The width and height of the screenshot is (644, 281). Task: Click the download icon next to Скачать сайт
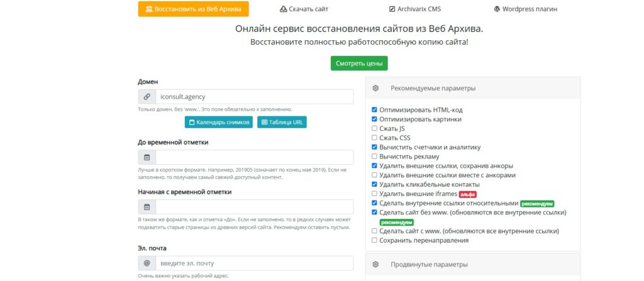click(x=283, y=9)
